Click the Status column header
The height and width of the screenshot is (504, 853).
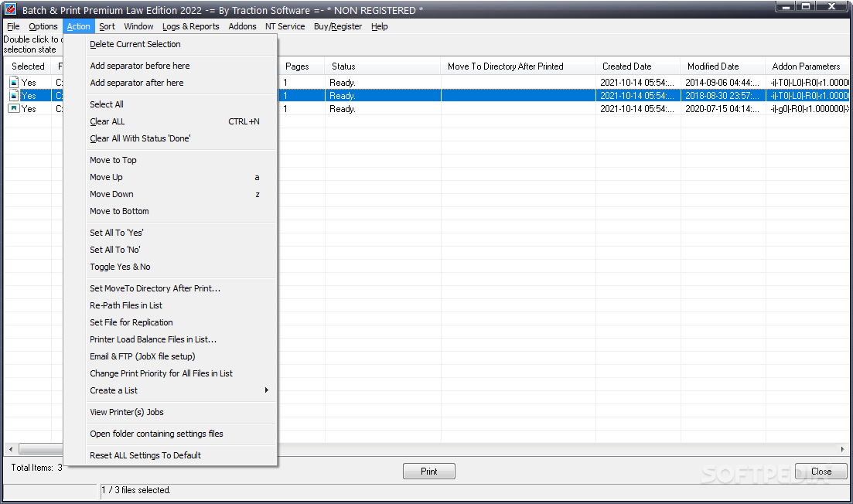tap(383, 66)
